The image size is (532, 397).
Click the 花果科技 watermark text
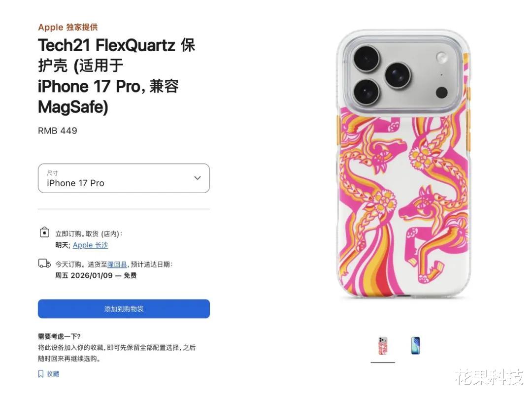click(490, 377)
